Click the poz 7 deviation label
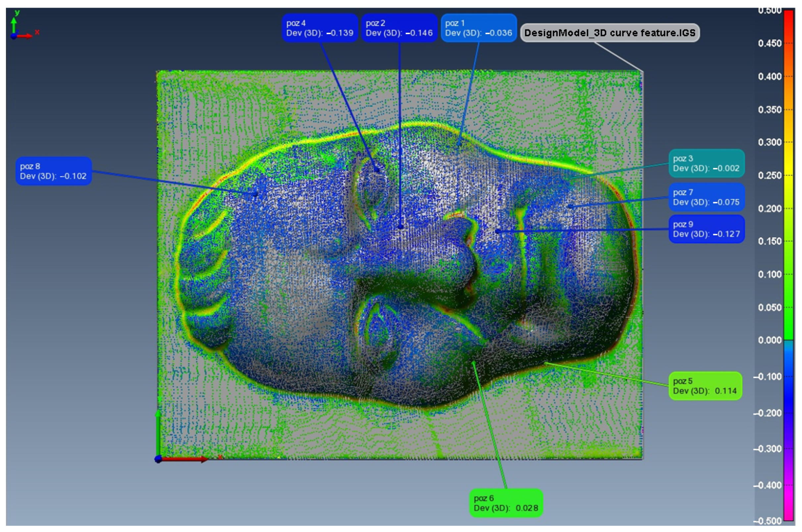 pos(706,197)
